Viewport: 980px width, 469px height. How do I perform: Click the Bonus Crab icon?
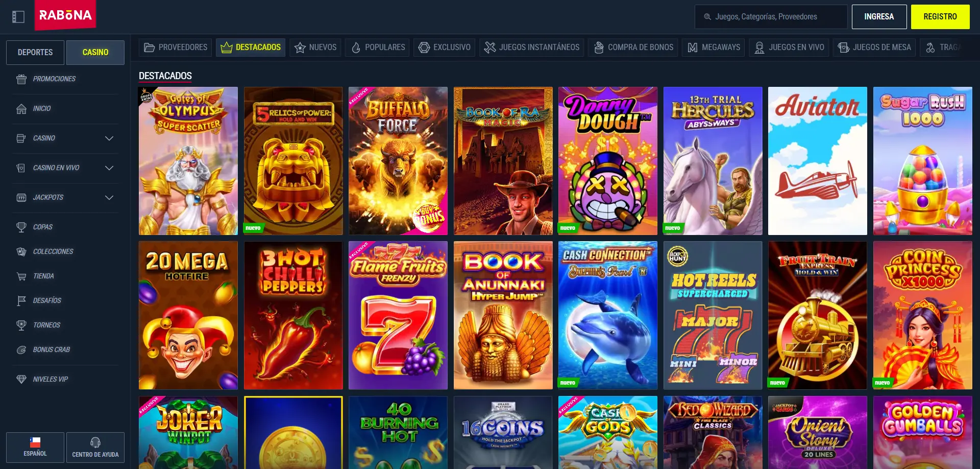(x=21, y=350)
